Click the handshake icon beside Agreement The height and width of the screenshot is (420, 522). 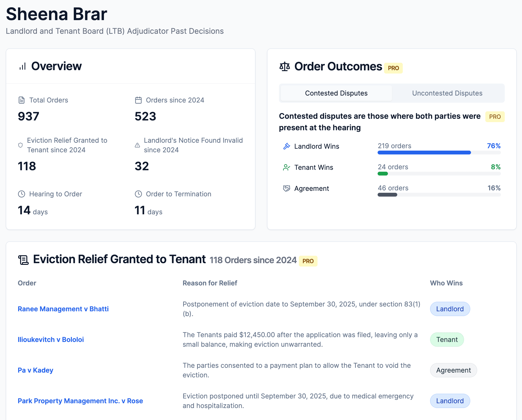286,188
